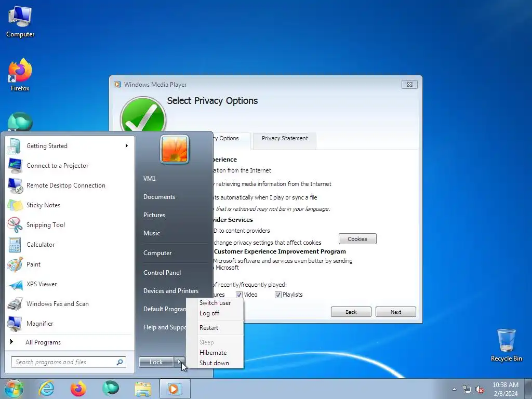Show hidden icons in system tray
Screen dimensions: 532x399
pyautogui.click(x=454, y=389)
